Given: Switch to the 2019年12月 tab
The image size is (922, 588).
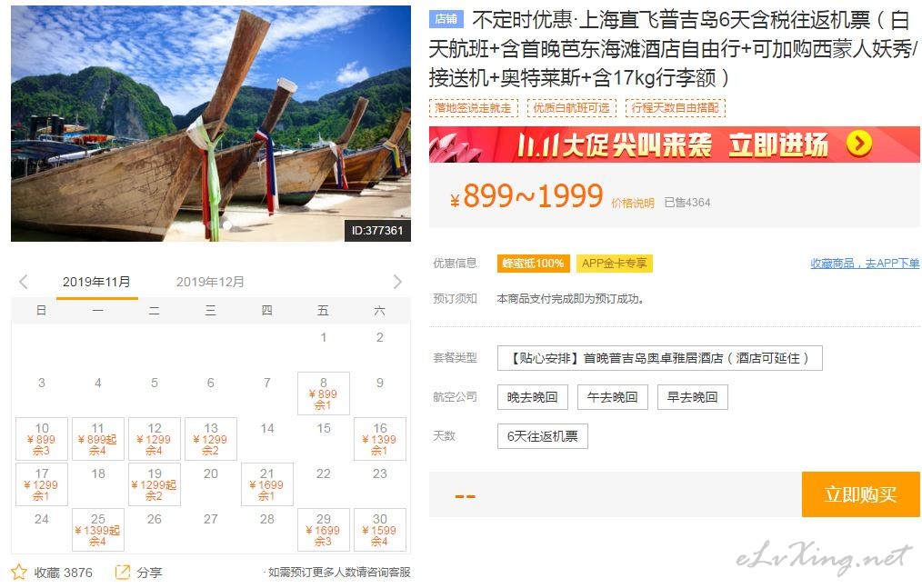Looking at the screenshot, I should pos(211,282).
